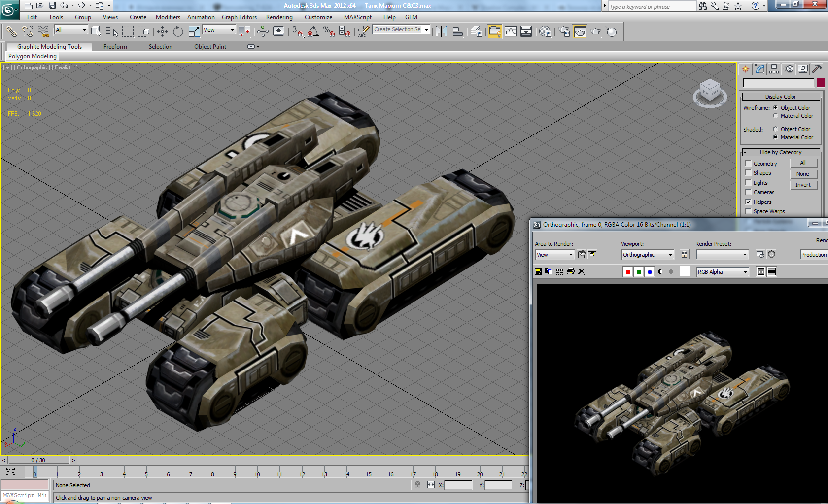Open the Modifiers menu
This screenshot has width=828, height=504.
point(168,17)
